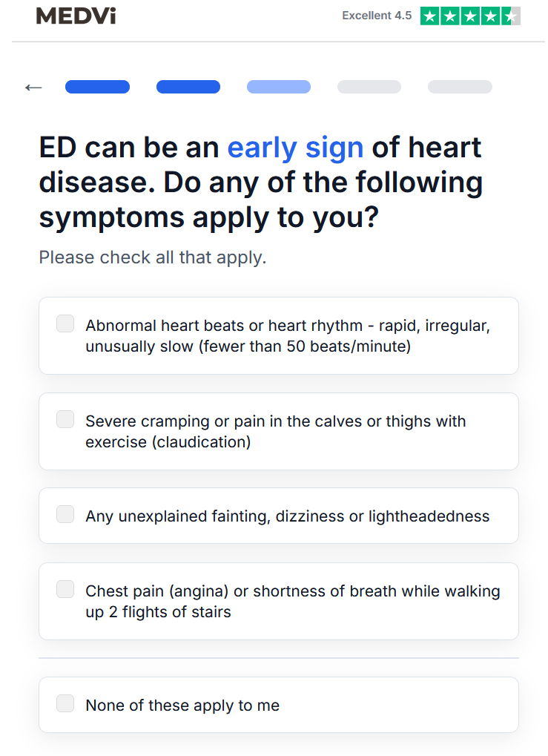Click the light blue current progress step

(x=279, y=87)
